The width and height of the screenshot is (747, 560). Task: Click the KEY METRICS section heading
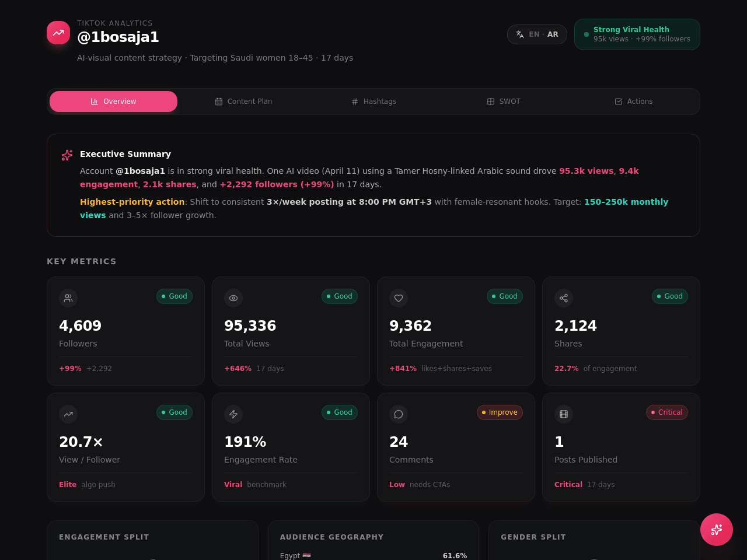(x=82, y=261)
